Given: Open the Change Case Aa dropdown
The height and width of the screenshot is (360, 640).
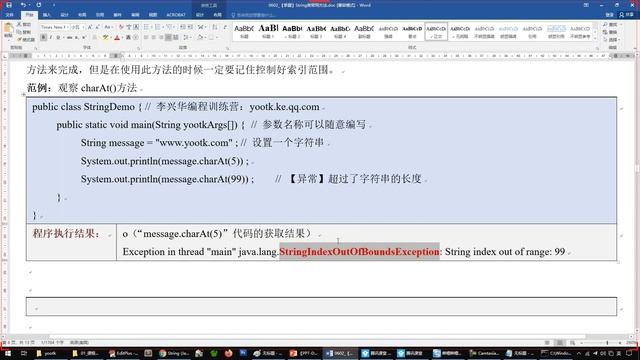Looking at the screenshot, I should point(109,27).
